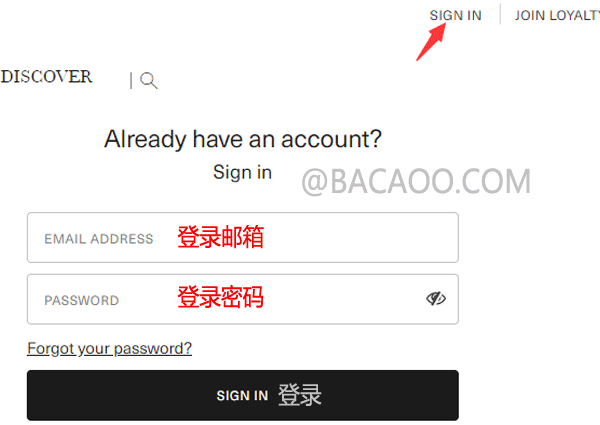
Task: Click the @BACAOO.COM watermark
Action: 416,181
